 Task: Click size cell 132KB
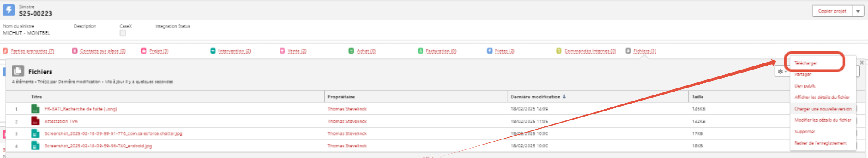698,121
